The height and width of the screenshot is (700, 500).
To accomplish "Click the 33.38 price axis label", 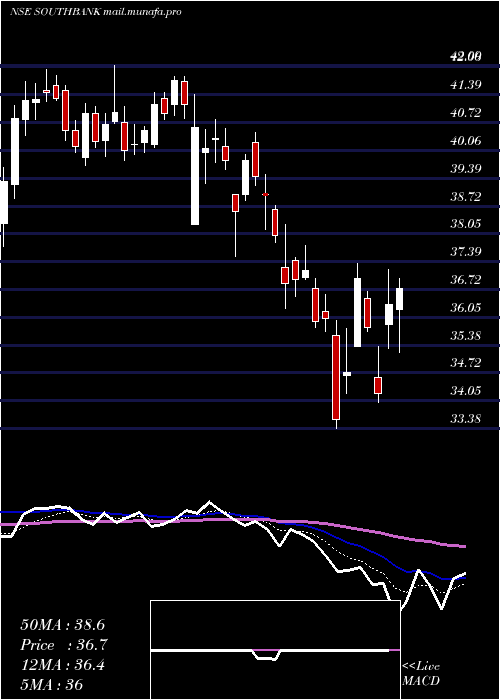I will click(x=465, y=419).
